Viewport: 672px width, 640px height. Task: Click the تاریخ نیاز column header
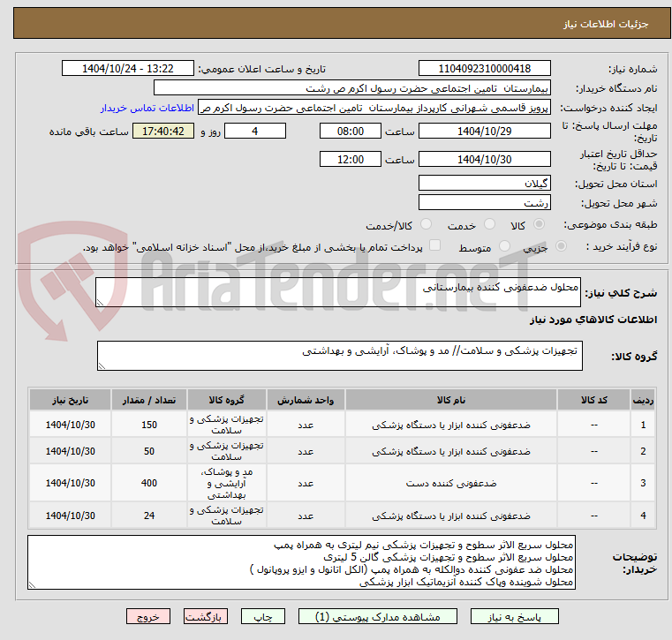click(x=71, y=400)
